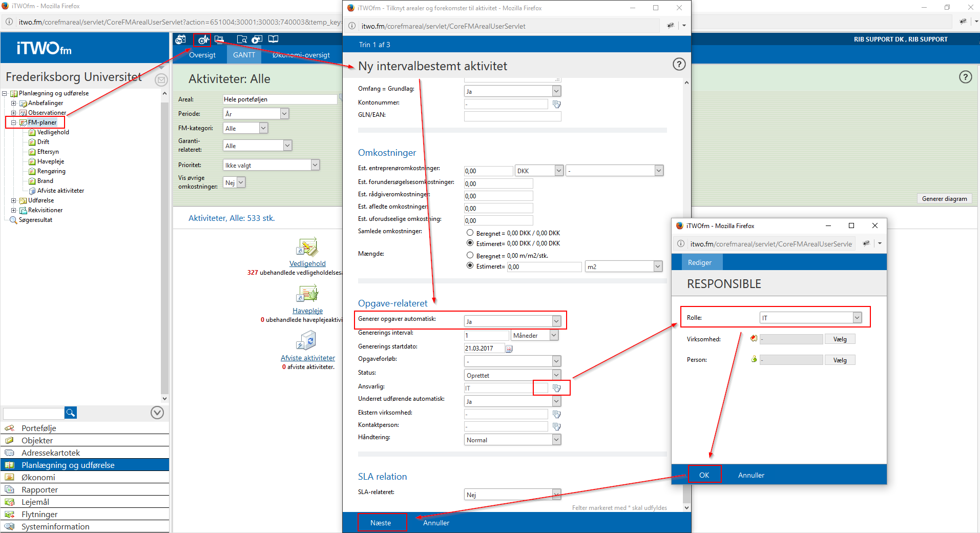Expand the Rolle dropdown in Responsible dialog
980x533 pixels.
click(x=857, y=318)
